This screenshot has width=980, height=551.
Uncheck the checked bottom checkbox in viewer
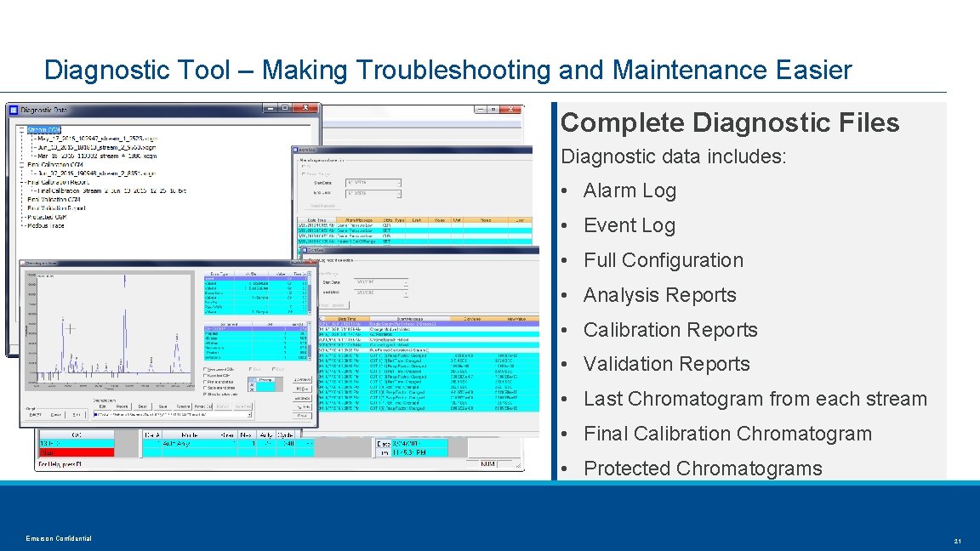206,395
